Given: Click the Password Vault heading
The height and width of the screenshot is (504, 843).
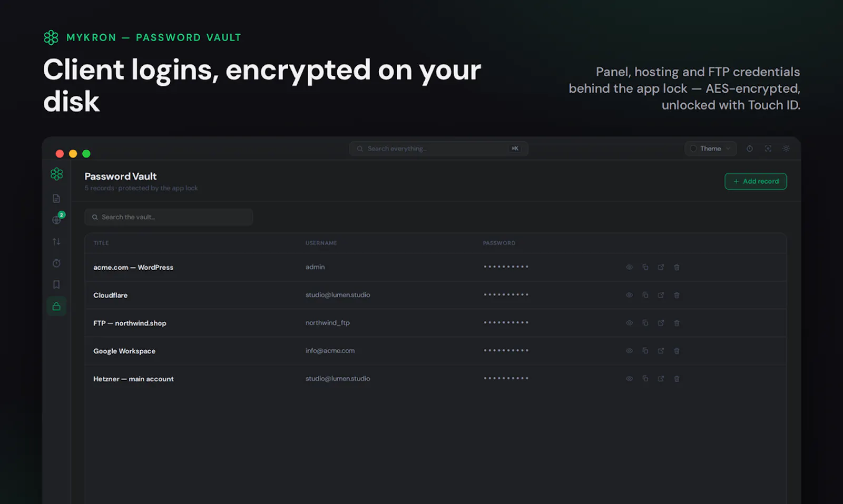Looking at the screenshot, I should [121, 176].
